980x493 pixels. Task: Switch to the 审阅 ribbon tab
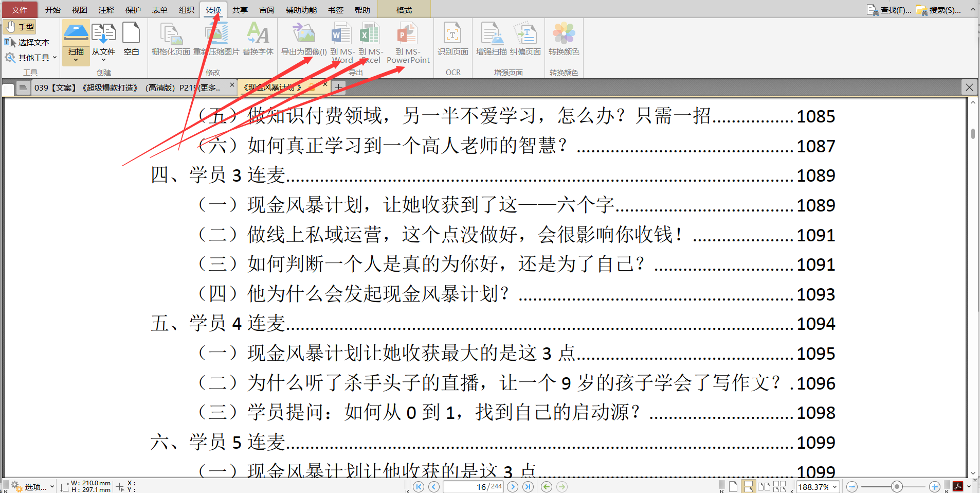[x=267, y=10]
